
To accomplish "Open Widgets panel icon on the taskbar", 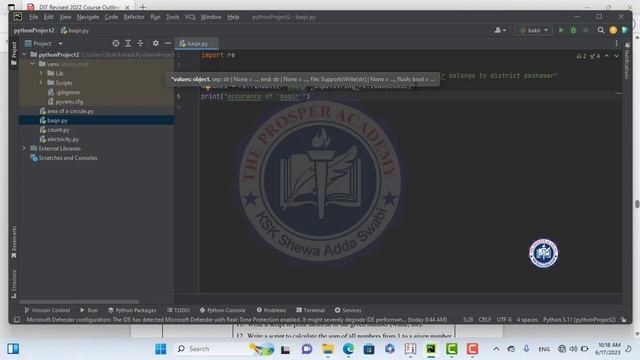I will (13, 349).
